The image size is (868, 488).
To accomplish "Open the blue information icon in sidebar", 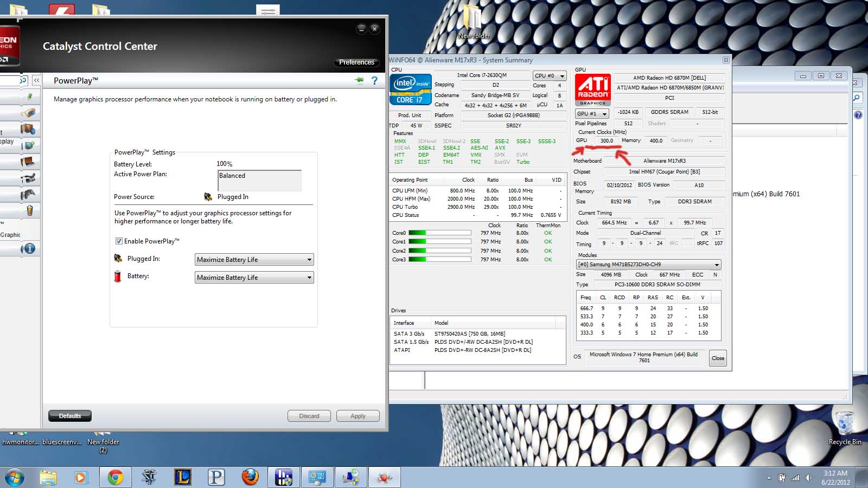I will click(x=29, y=248).
